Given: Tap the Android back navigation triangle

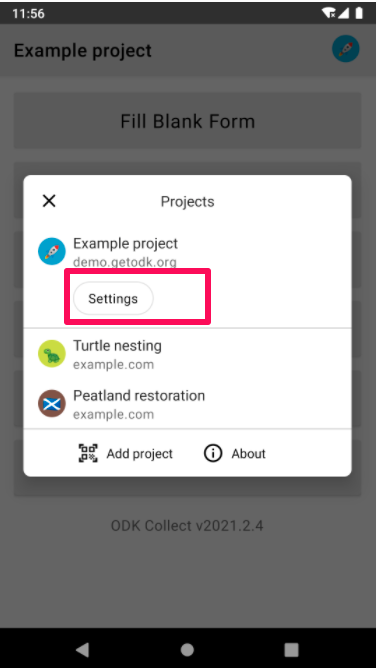Looking at the screenshot, I should [82, 650].
